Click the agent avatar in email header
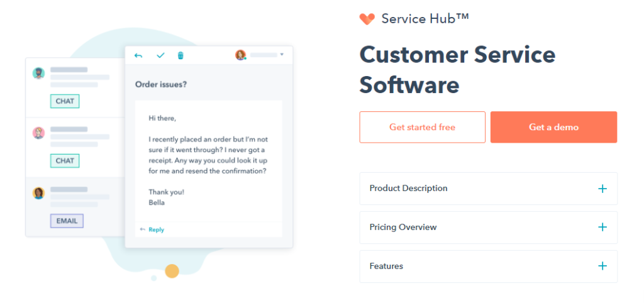 point(240,55)
